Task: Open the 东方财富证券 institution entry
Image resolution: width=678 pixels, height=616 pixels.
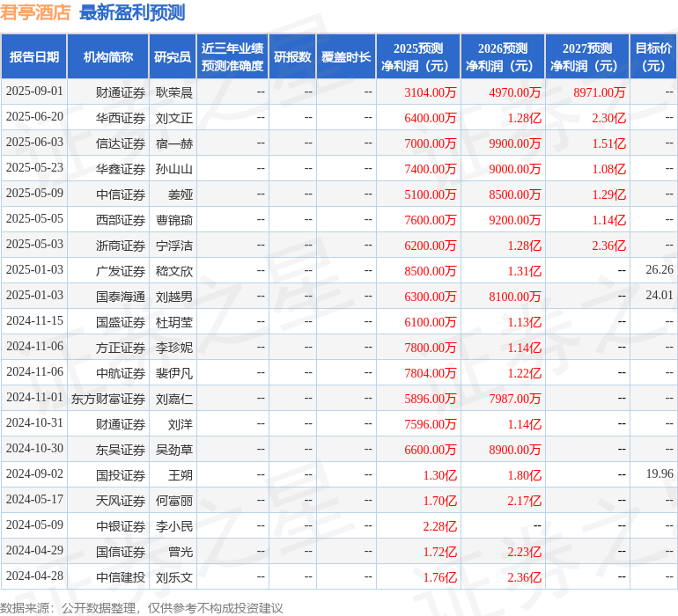Action: click(108, 399)
